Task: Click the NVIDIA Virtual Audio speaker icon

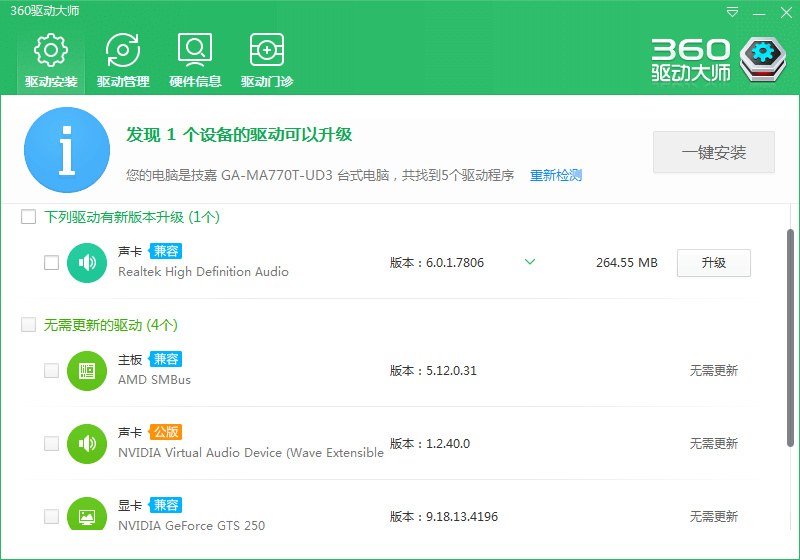Action: coord(87,444)
